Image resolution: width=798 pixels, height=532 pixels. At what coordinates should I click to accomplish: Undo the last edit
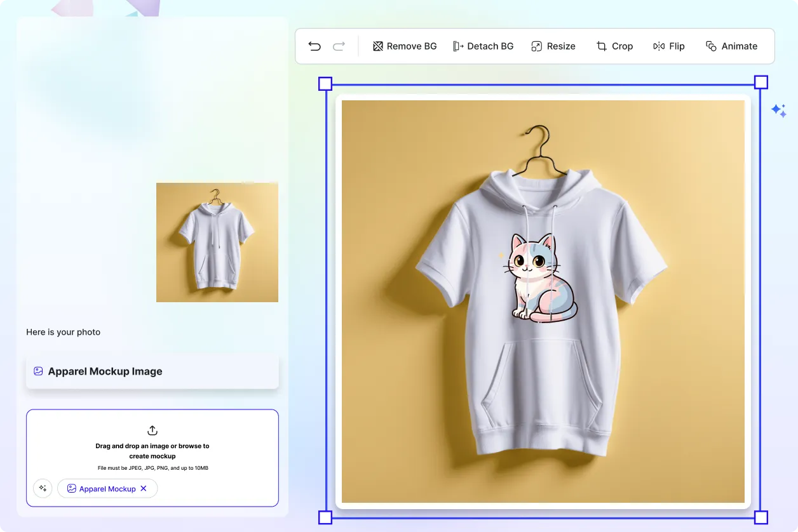[314, 46]
